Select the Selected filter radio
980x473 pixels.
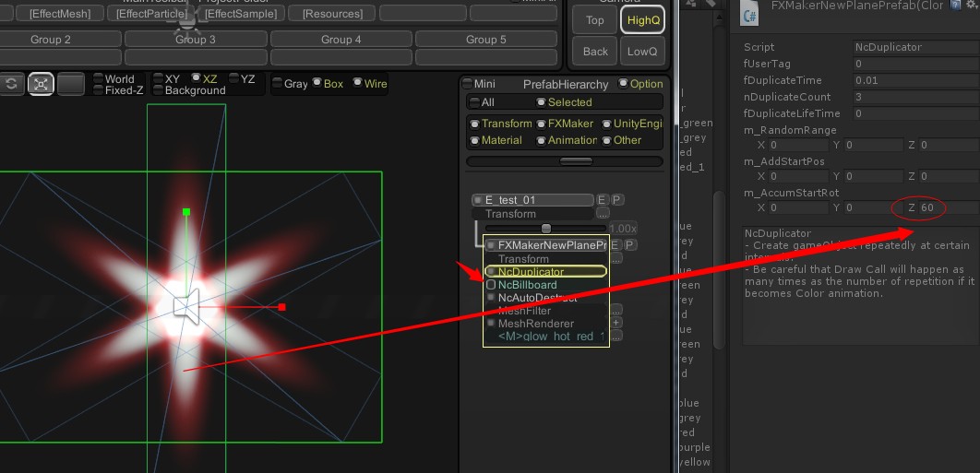coord(564,101)
